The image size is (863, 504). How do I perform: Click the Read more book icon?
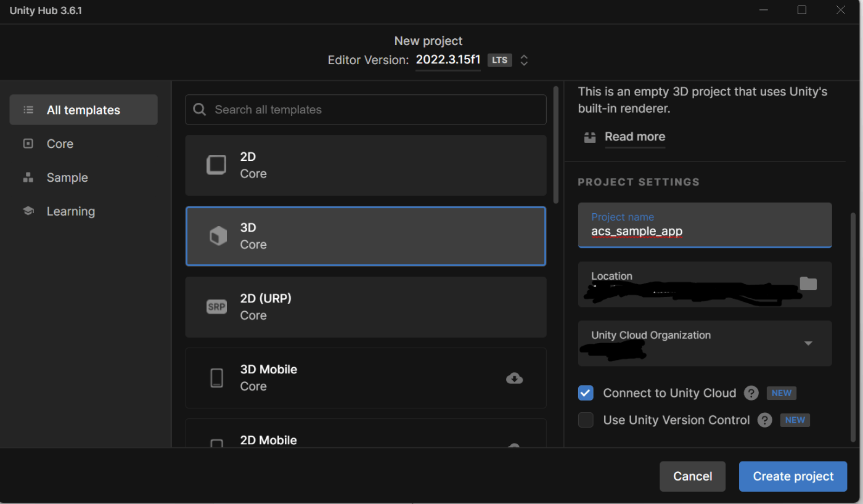590,137
